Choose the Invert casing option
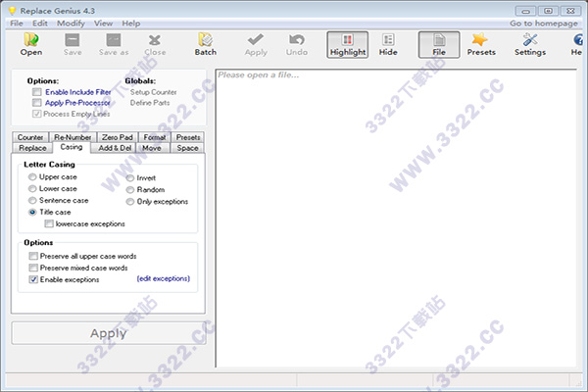Screen dimensions: 588x392 [129, 177]
